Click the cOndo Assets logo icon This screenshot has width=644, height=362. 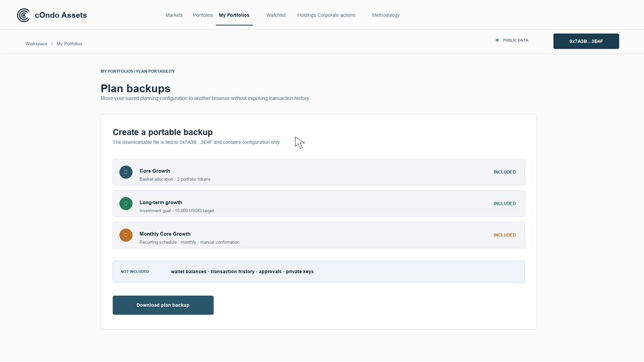(24, 15)
